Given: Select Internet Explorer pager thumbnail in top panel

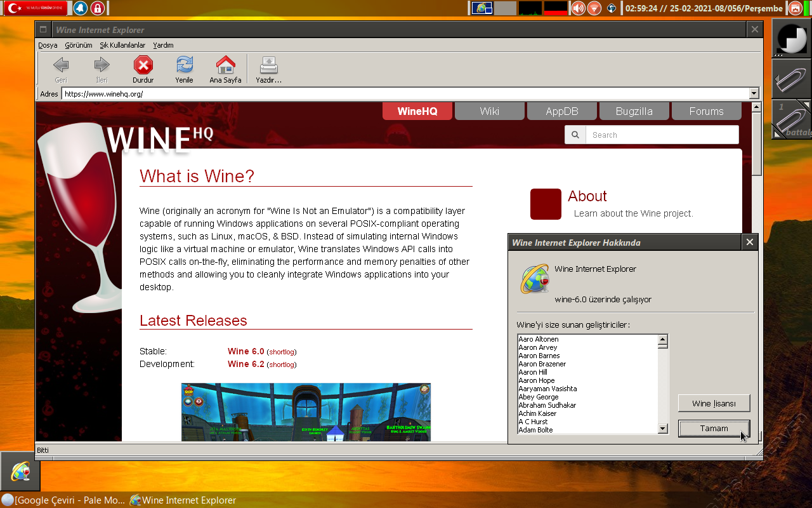Looking at the screenshot, I should point(481,8).
